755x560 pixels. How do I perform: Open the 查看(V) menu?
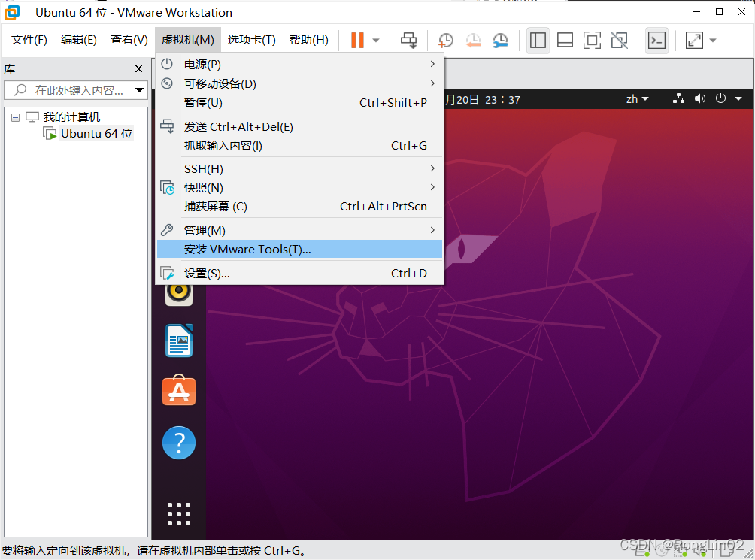tap(129, 40)
